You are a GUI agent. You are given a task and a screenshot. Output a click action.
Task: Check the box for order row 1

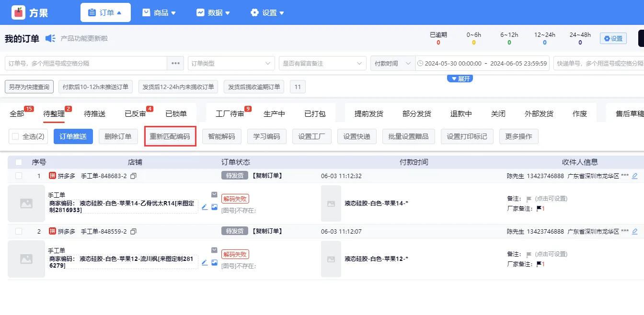(19, 176)
